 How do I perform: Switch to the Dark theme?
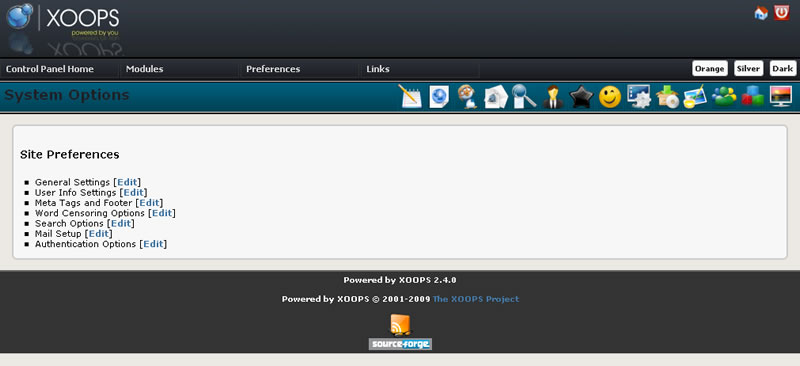(x=783, y=68)
